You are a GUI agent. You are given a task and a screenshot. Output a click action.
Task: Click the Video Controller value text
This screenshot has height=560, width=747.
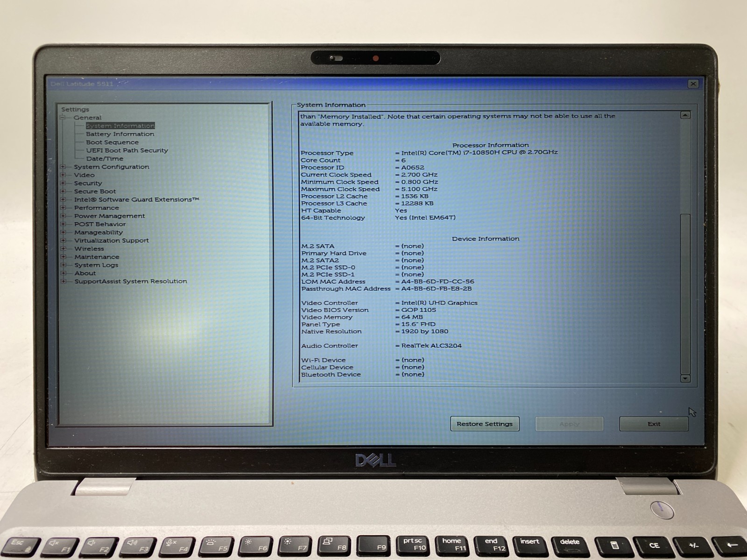click(x=439, y=303)
